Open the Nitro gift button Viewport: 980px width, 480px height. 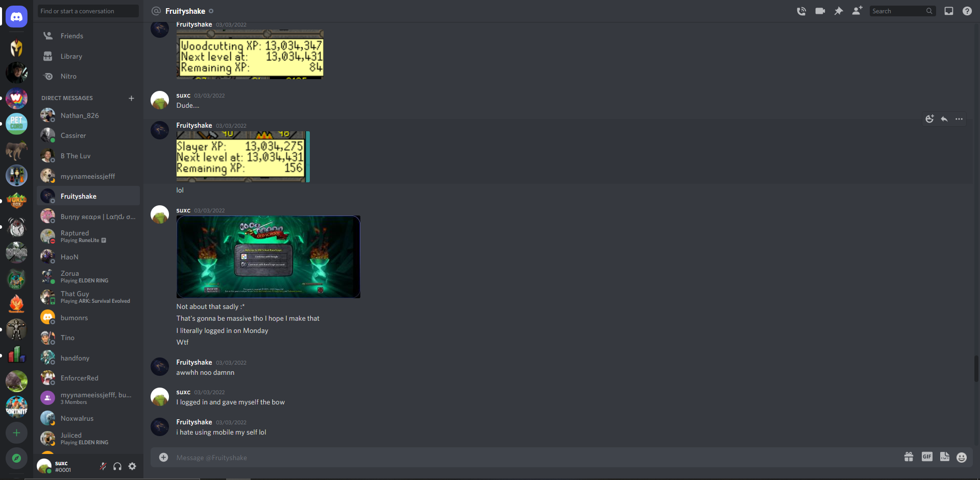pyautogui.click(x=909, y=457)
